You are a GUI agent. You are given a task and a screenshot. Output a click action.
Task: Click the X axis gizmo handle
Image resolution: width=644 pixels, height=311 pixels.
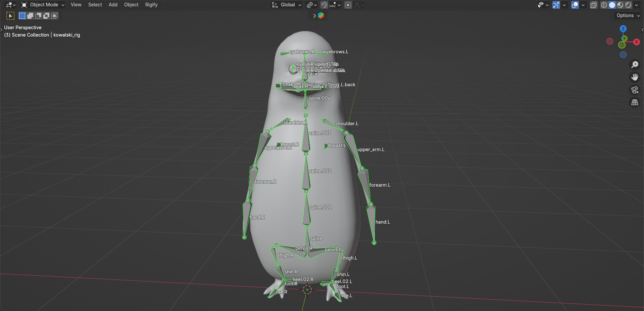[x=636, y=42]
